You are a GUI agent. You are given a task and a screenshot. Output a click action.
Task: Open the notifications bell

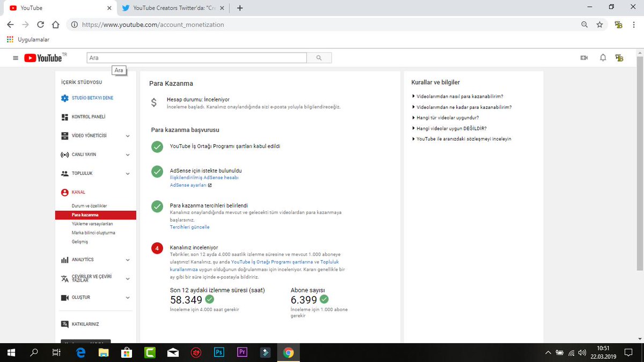(x=603, y=58)
